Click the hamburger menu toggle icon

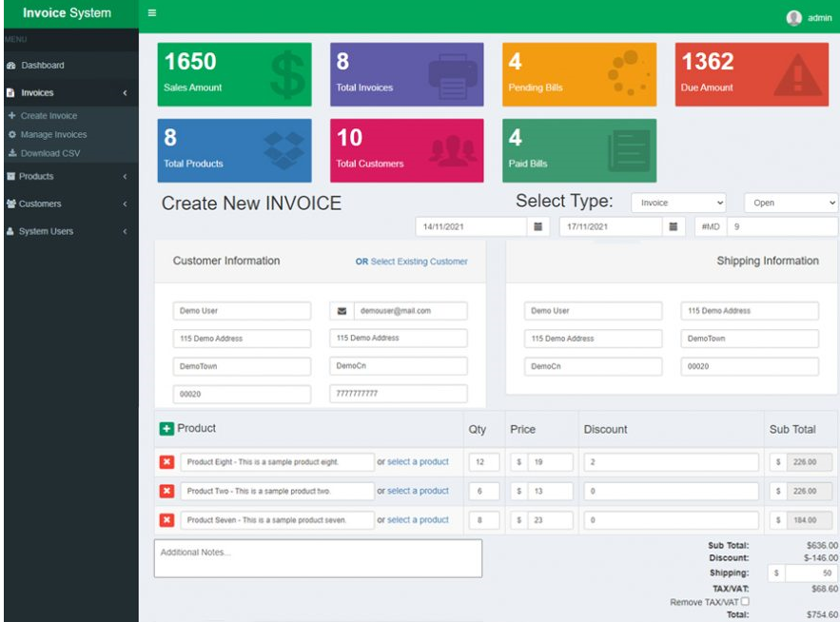pos(150,14)
